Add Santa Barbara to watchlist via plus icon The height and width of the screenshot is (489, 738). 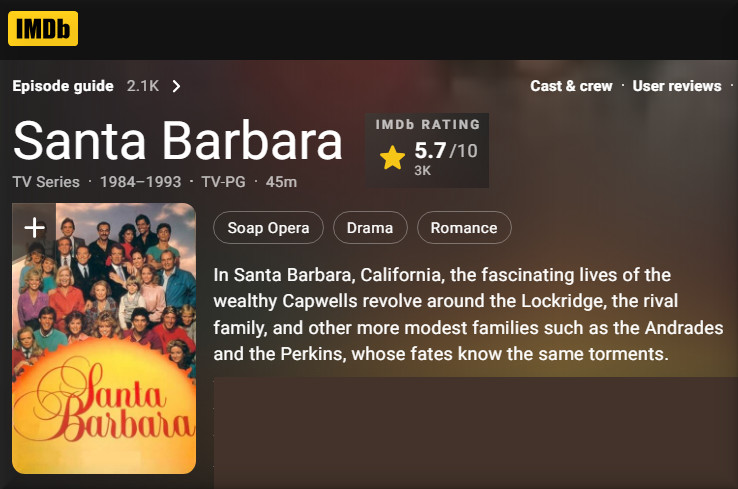coord(35,227)
